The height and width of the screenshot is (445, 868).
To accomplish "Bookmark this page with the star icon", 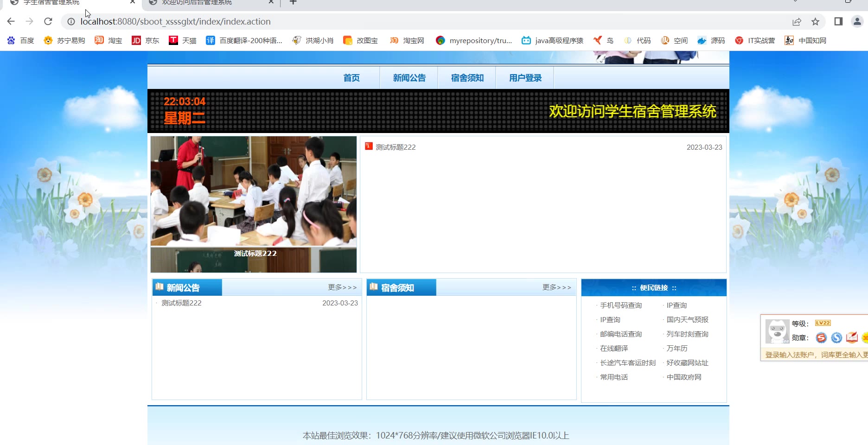I will tap(815, 21).
